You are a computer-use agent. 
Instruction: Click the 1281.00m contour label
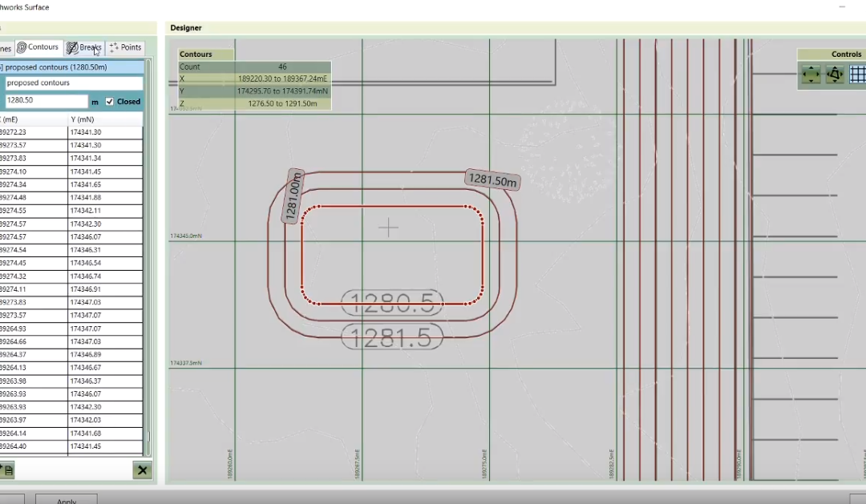pos(293,196)
